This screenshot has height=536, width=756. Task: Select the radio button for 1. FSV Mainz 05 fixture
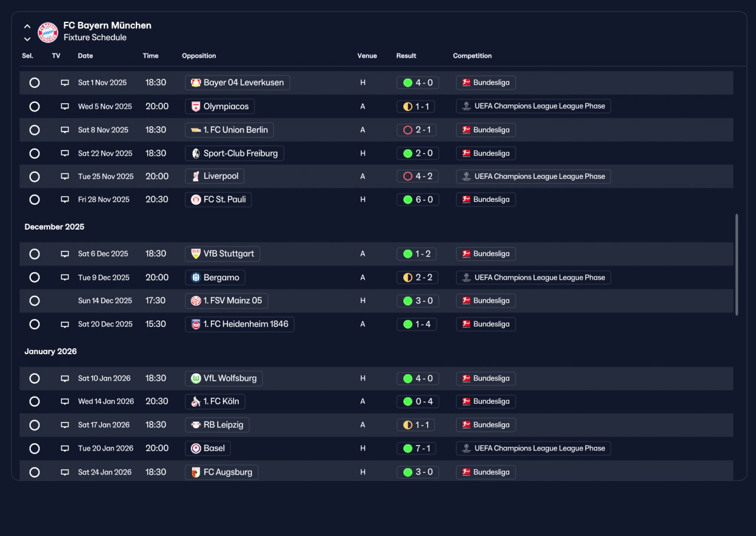click(34, 301)
